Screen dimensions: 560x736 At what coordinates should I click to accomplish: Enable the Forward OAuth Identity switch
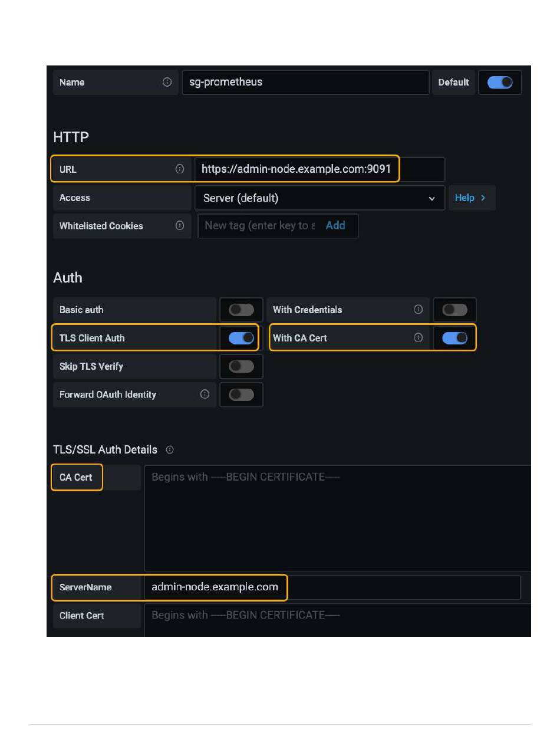[241, 395]
